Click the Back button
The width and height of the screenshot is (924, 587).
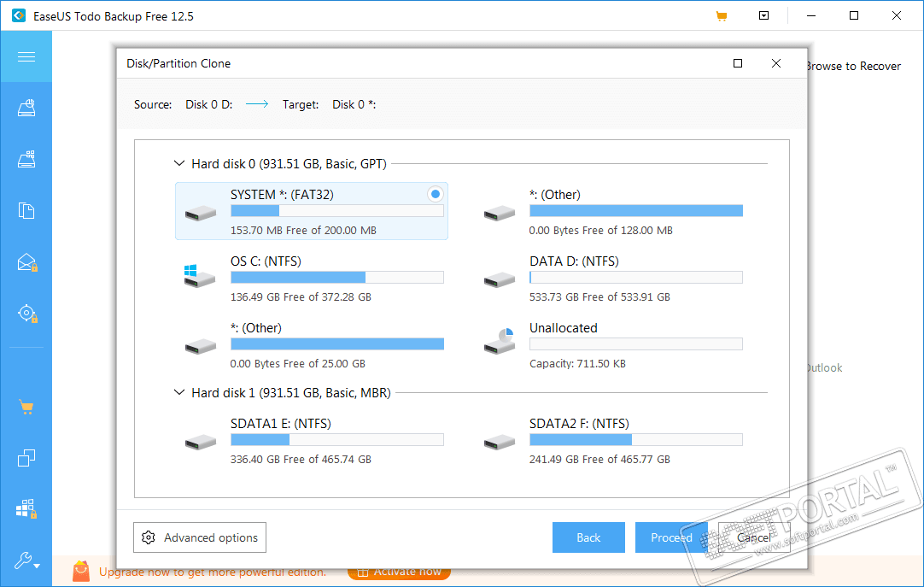point(588,537)
